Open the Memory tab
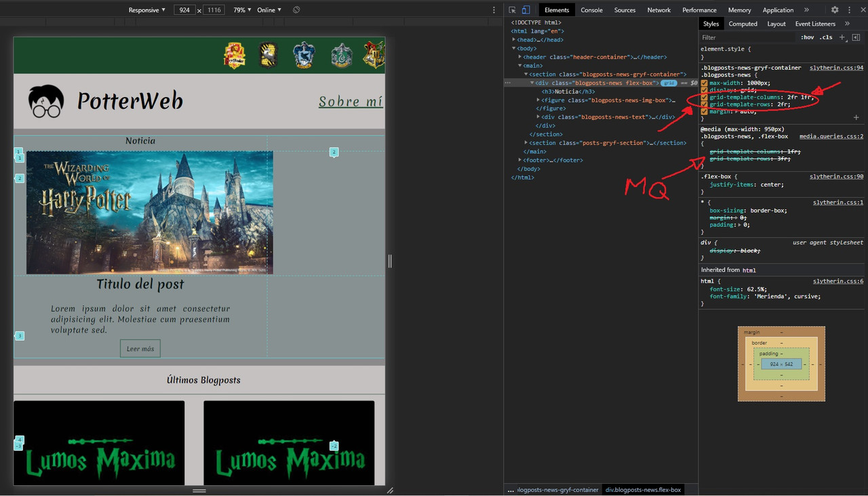This screenshot has height=496, width=868. tap(739, 10)
